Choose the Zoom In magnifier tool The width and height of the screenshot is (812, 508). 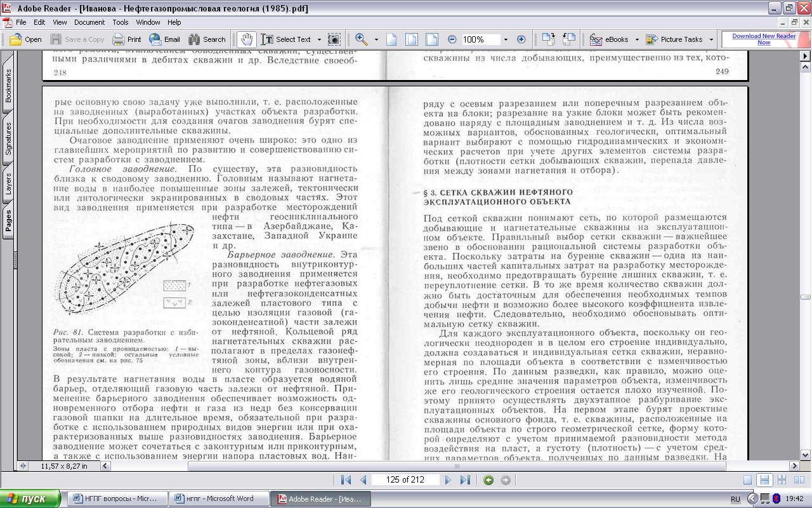point(362,39)
